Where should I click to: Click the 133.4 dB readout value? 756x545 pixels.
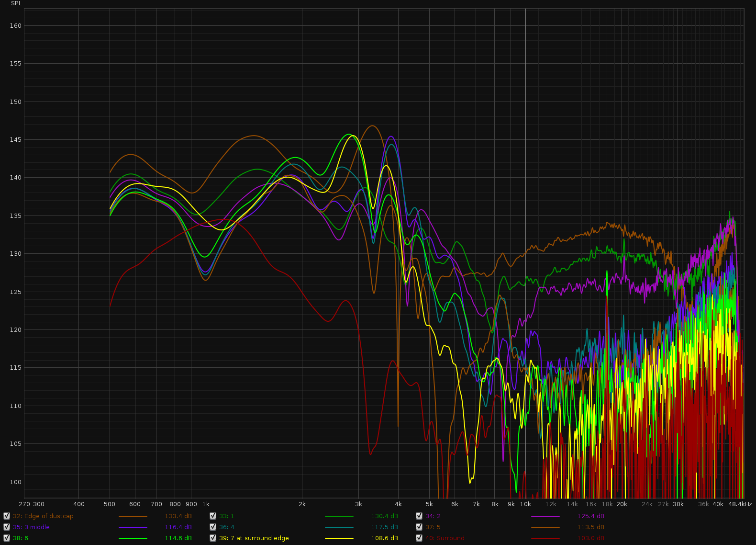pyautogui.click(x=178, y=516)
